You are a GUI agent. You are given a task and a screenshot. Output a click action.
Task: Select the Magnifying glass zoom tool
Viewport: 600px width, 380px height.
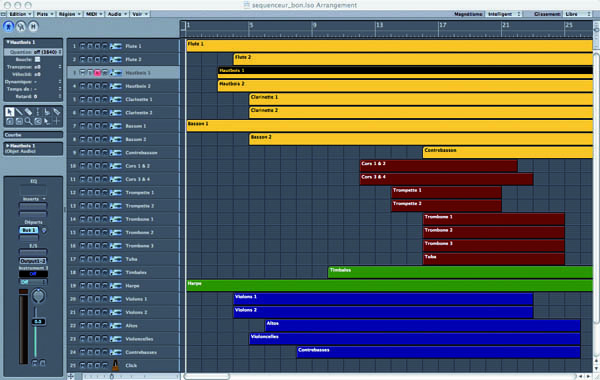coord(28,121)
